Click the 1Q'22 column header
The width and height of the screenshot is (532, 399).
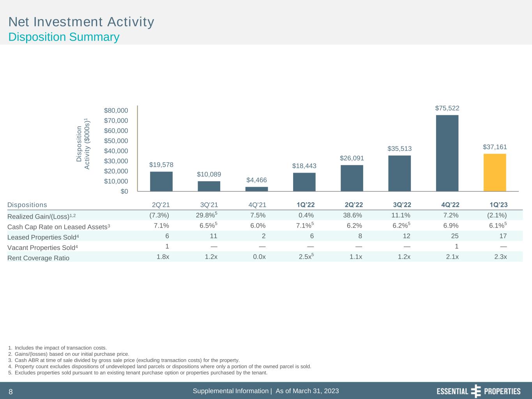(x=305, y=205)
